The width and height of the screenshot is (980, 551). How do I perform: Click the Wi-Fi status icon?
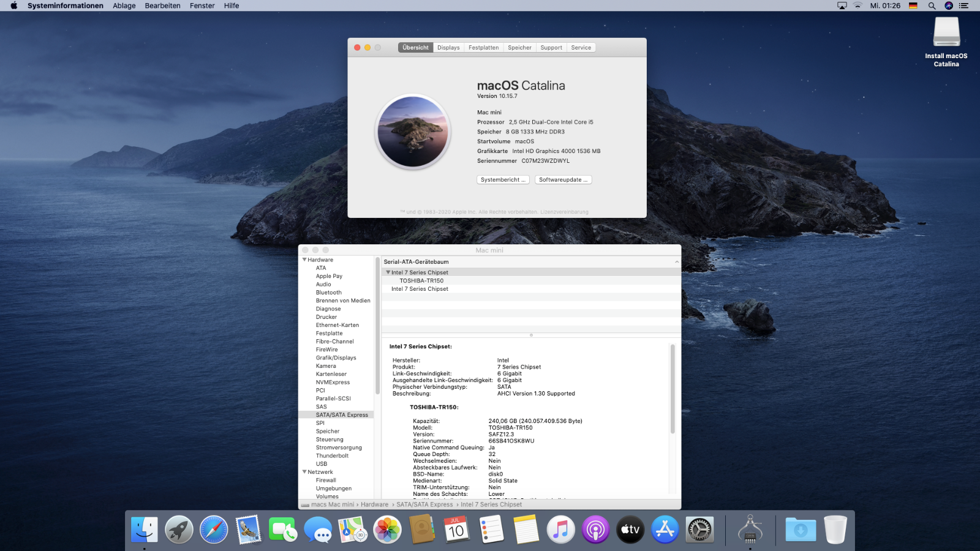coord(858,6)
